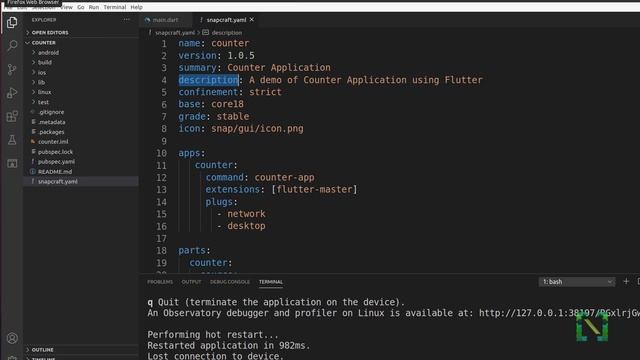Screen dimensions: 640x360
Task: Add a new terminal with plus icon
Action: pos(626,281)
